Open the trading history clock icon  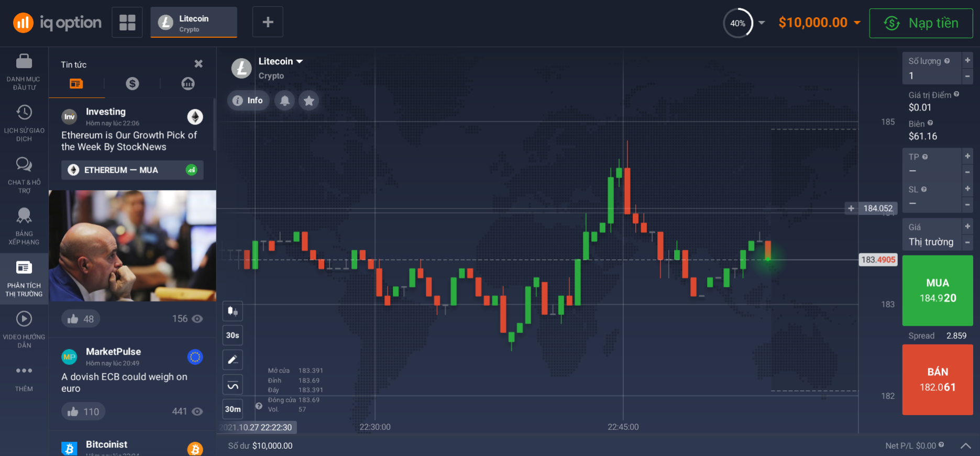click(x=24, y=113)
